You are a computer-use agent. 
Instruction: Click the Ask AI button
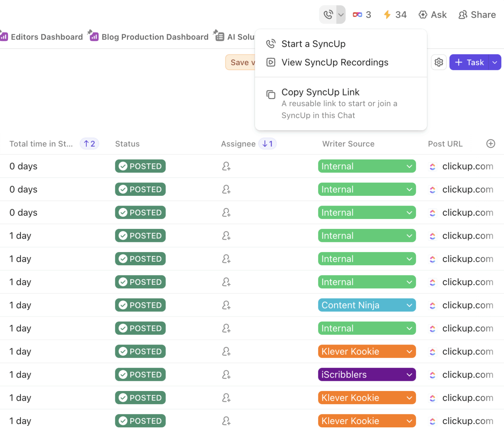(432, 15)
